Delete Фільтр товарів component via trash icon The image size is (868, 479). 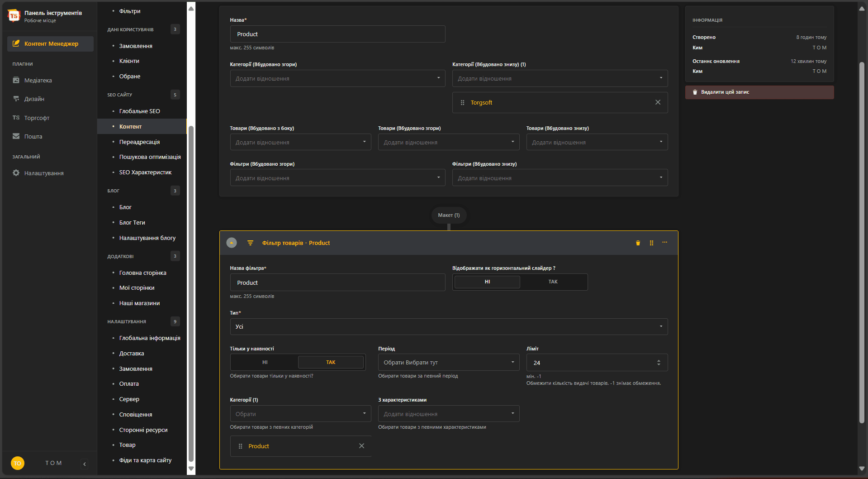pos(638,243)
